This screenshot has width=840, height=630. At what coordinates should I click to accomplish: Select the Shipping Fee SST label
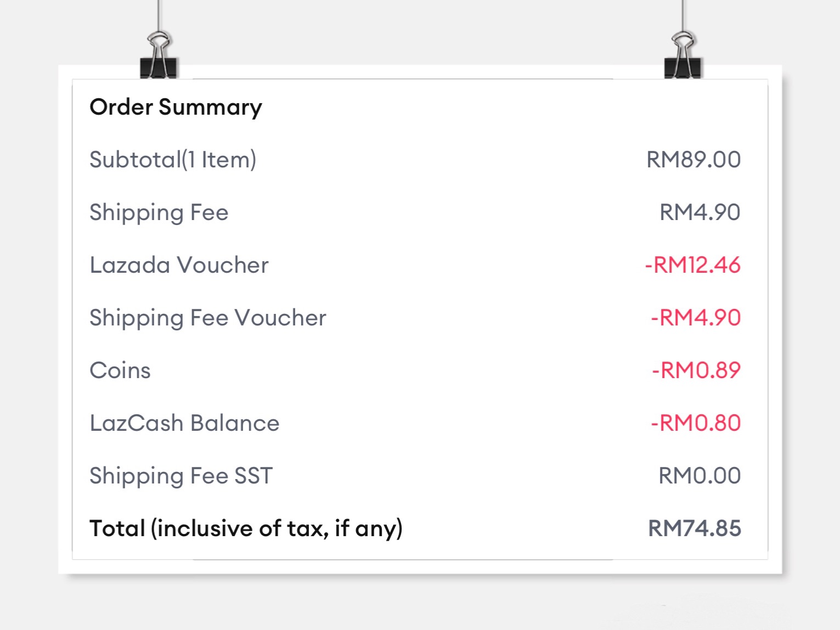click(x=181, y=476)
